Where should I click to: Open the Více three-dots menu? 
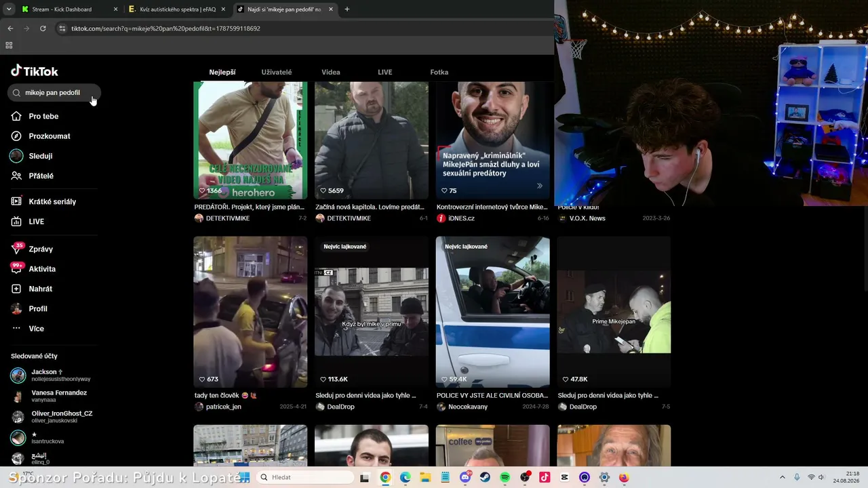tap(16, 329)
